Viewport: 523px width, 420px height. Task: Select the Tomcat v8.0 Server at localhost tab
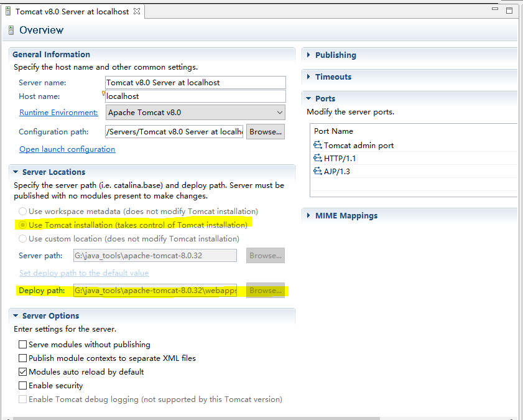[72, 12]
